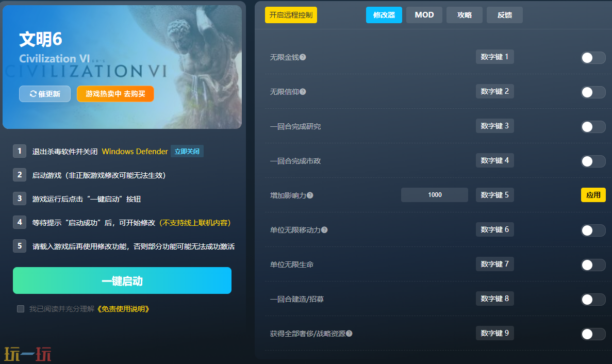Select the 修改器 tab
This screenshot has height=364, width=612.
pos(384,15)
